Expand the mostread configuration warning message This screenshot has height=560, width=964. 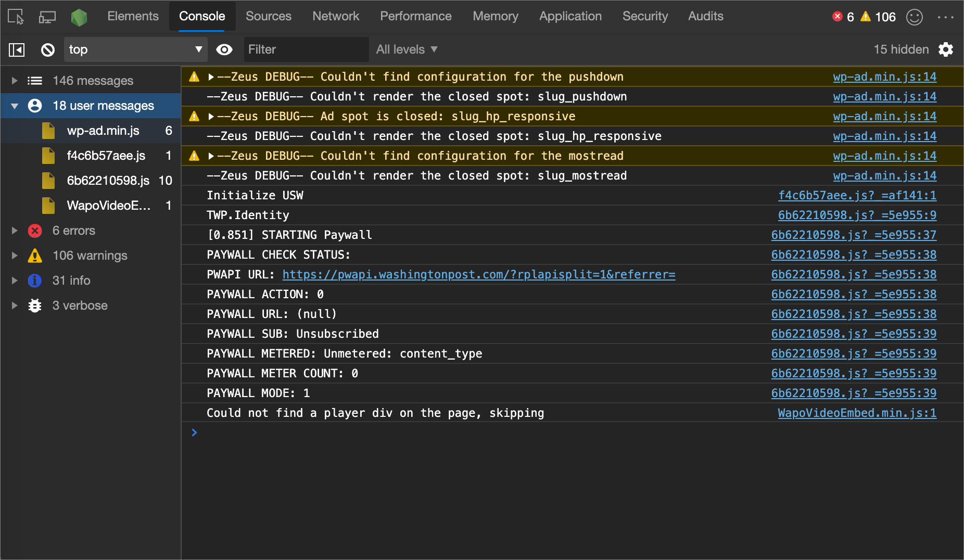[x=211, y=156]
